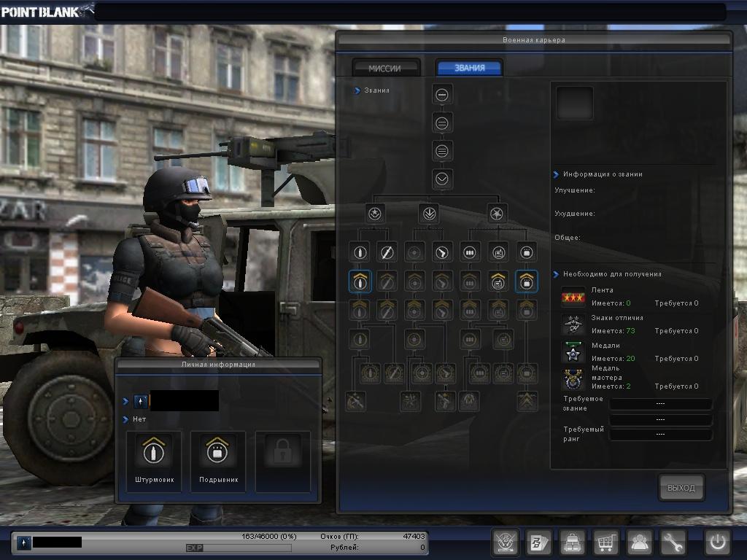Select the double-chevron crosshair rank in tree
This screenshot has height=560, width=747.
(414, 310)
